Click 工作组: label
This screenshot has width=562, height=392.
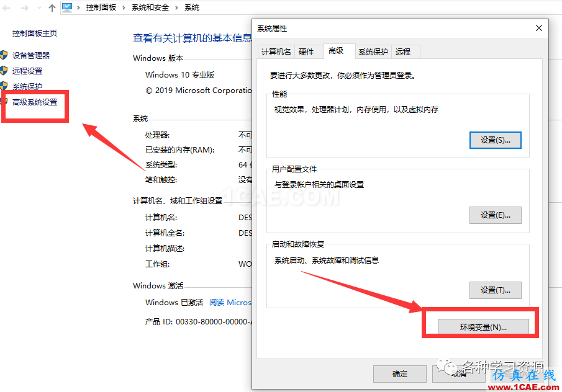(x=157, y=264)
